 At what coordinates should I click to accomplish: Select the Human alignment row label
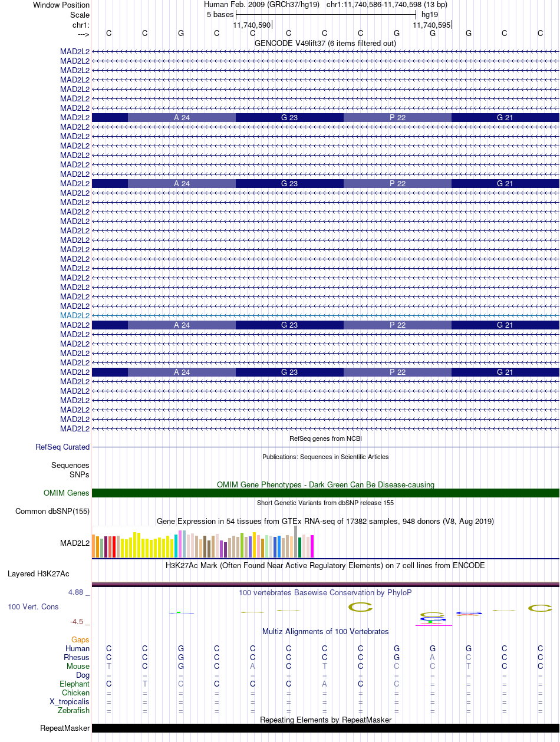[77, 648]
